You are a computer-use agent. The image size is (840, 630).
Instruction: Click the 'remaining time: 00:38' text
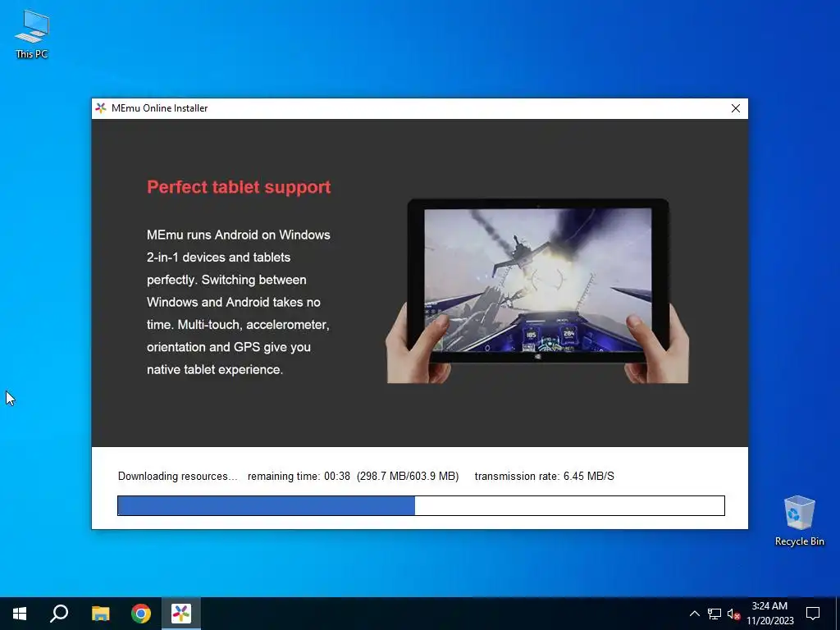[299, 477]
